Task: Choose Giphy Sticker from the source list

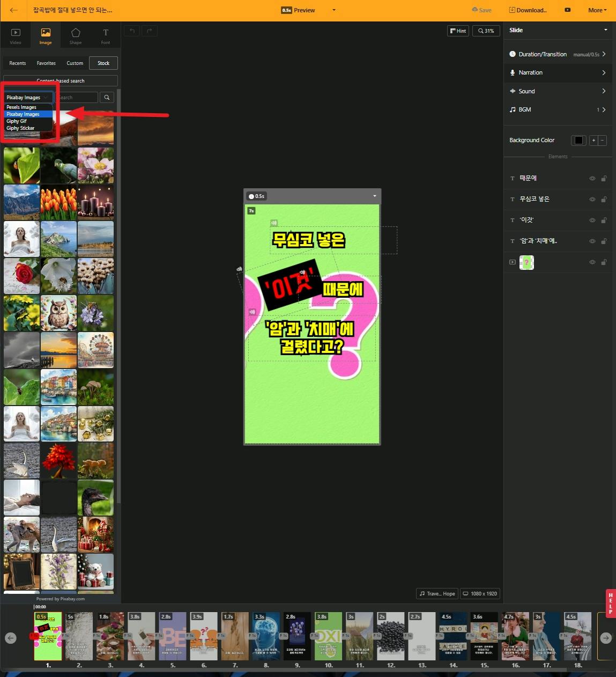Action: (x=29, y=128)
